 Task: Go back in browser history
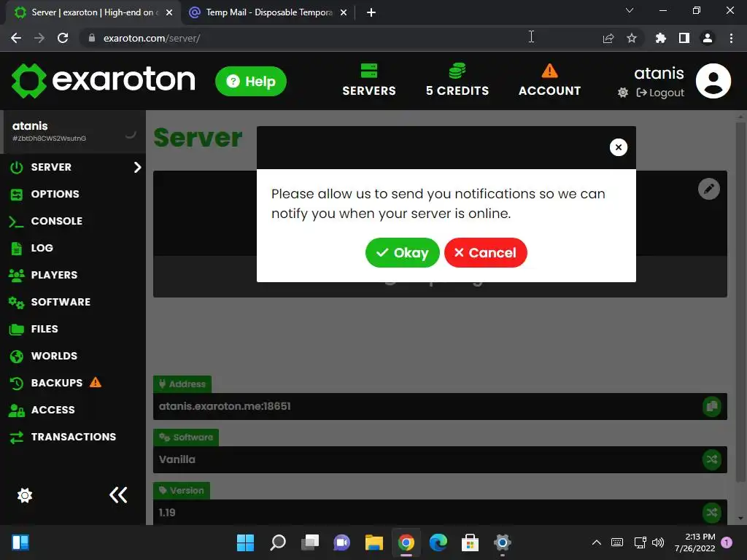click(x=16, y=38)
